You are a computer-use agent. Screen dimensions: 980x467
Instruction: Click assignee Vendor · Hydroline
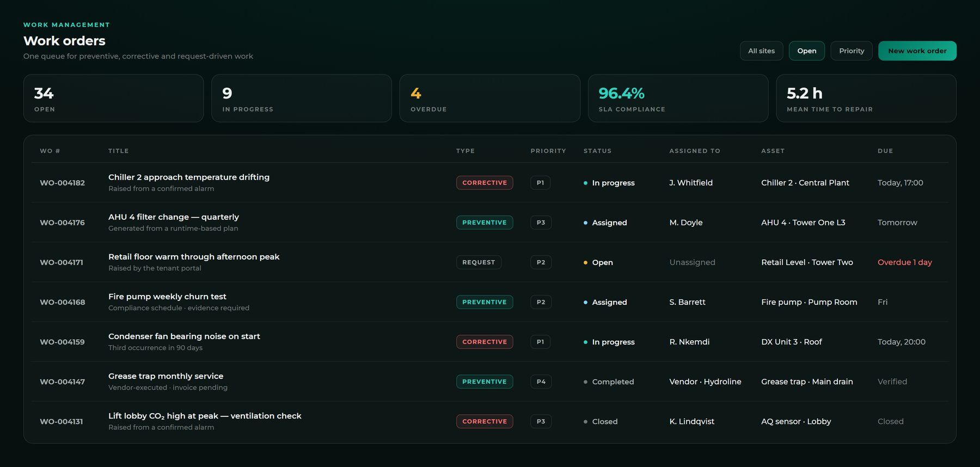[x=705, y=382]
